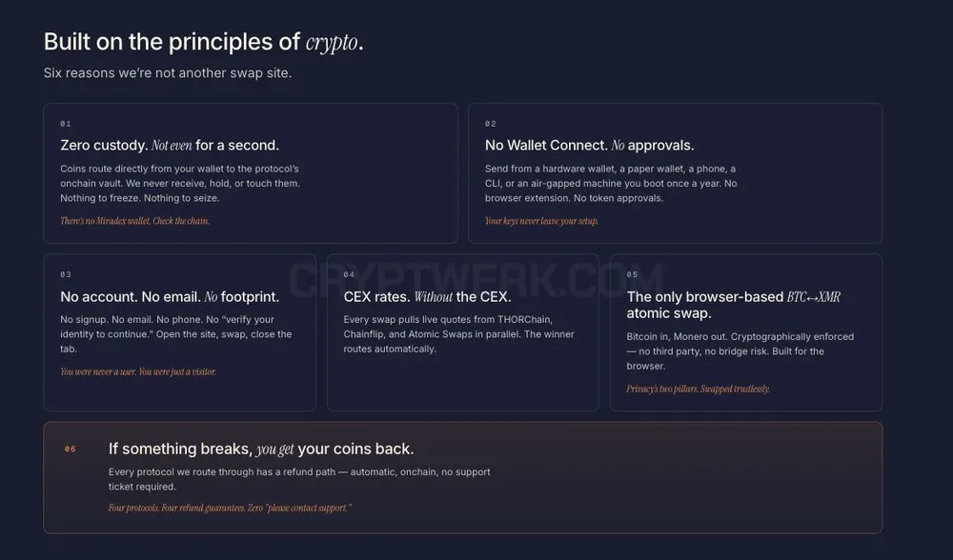Click the 'Built on the principles of crypto' heading
Image resolution: width=953 pixels, height=560 pixels.
coord(203,42)
